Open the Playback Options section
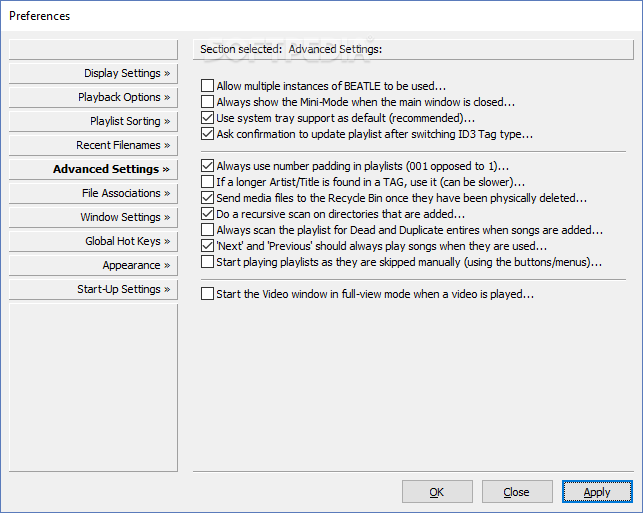 (x=93, y=97)
